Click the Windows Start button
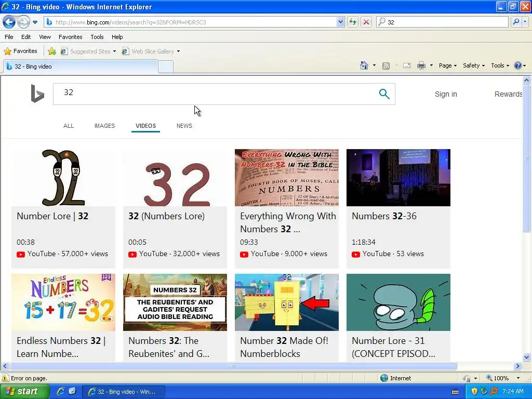Image resolution: width=532 pixels, height=399 pixels. pos(24,392)
